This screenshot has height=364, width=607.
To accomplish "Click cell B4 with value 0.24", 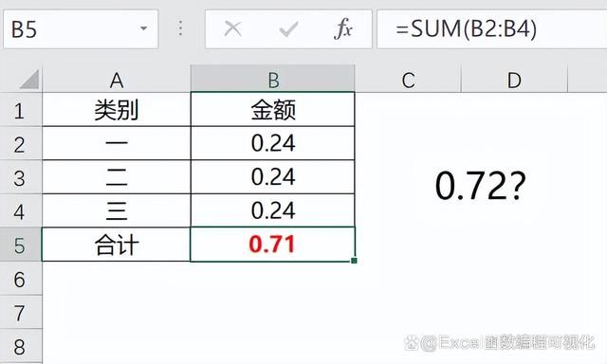I will [x=273, y=210].
